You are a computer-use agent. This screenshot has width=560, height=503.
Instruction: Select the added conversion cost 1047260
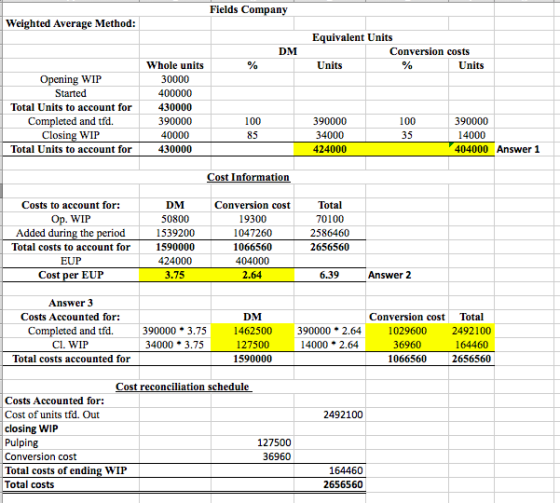pos(252,233)
